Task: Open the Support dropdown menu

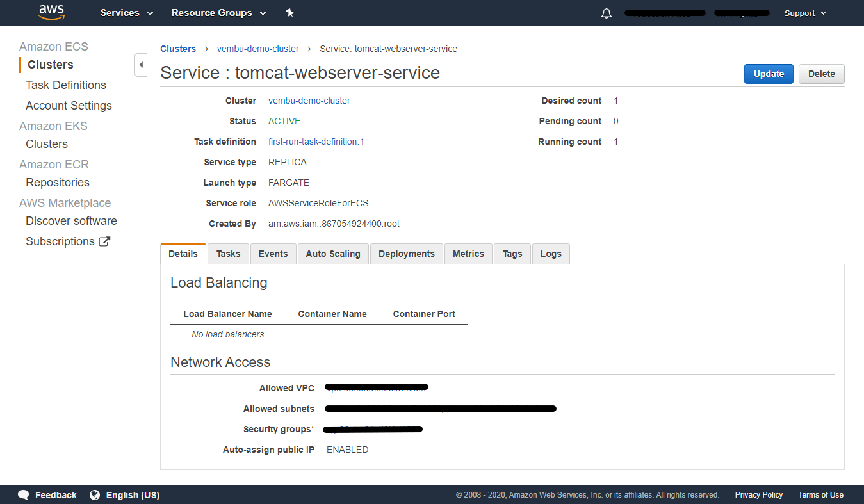Action: click(x=805, y=13)
